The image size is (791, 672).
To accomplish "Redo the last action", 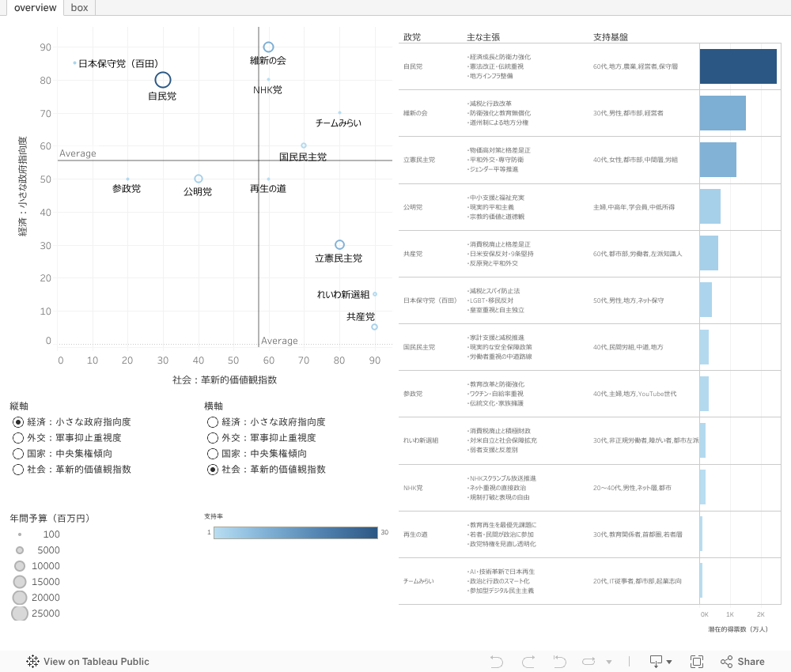I will click(528, 662).
